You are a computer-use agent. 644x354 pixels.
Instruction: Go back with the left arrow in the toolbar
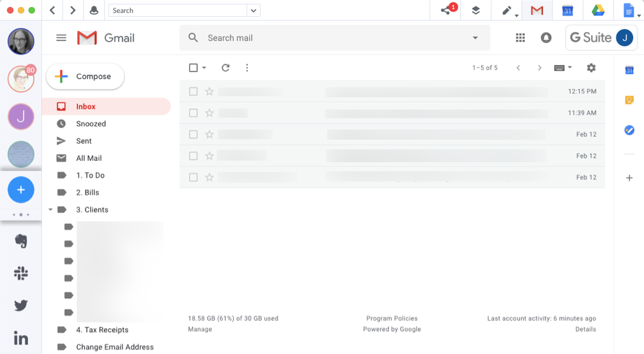pos(52,10)
